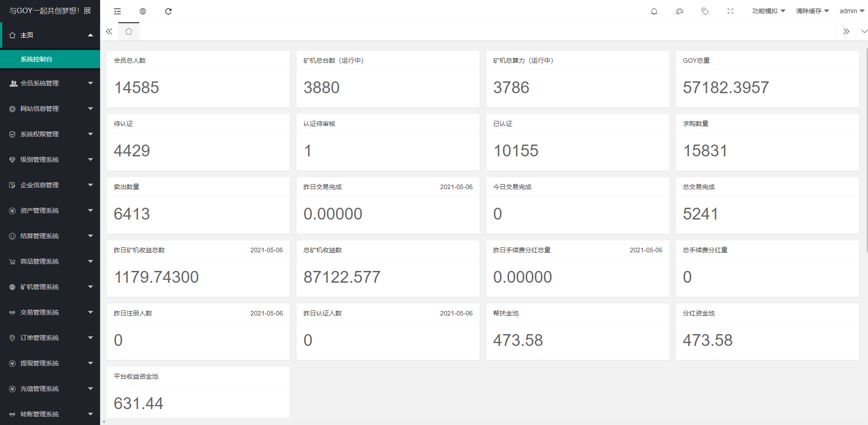Viewport: 868px width, 425px height.
Task: Open the 清除缓存 dropdown
Action: (812, 11)
